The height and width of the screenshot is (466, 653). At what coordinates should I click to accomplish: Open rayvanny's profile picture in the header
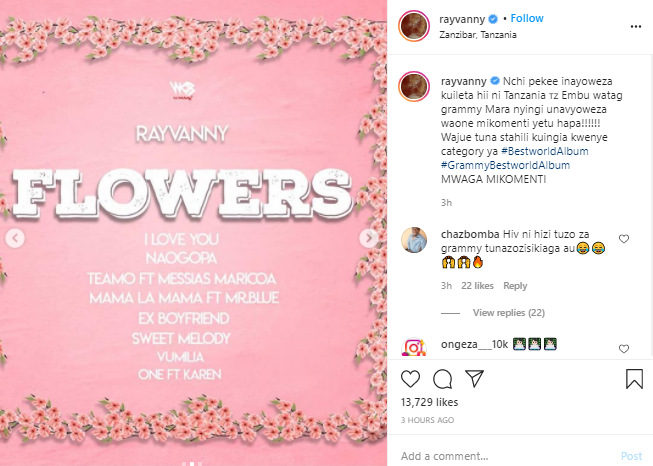pos(414,27)
